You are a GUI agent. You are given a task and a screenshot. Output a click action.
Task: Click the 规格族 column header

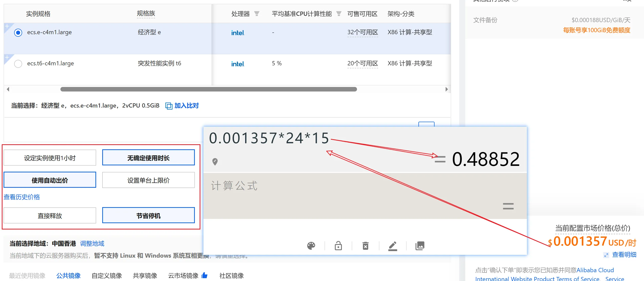pos(146,13)
